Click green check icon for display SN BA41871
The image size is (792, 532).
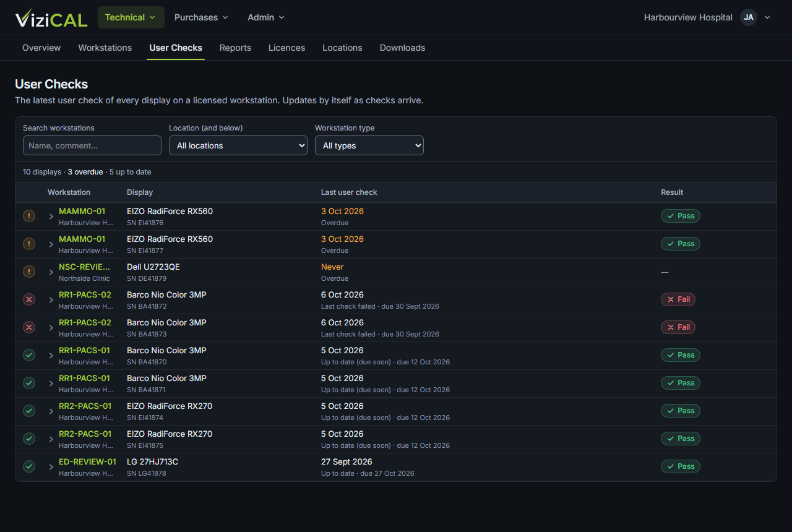click(29, 384)
